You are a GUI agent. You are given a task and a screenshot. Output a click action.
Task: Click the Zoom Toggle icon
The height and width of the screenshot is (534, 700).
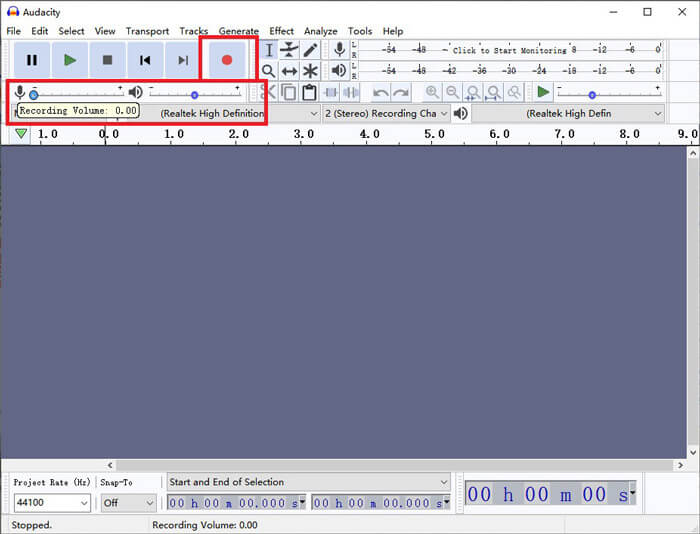pos(514,92)
